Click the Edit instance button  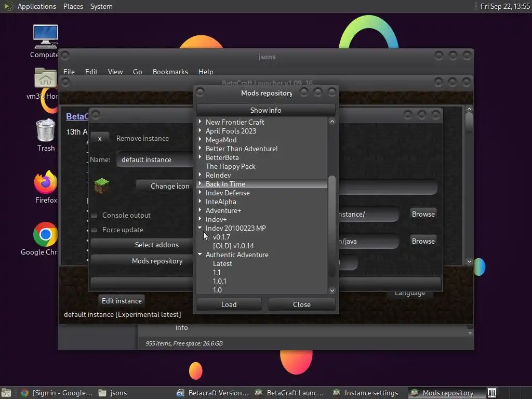click(x=122, y=301)
